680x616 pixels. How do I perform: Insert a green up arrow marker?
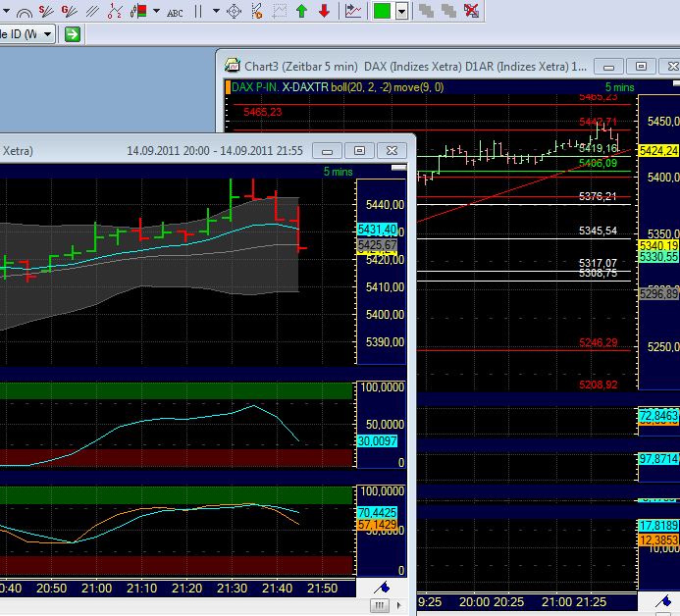[x=301, y=11]
